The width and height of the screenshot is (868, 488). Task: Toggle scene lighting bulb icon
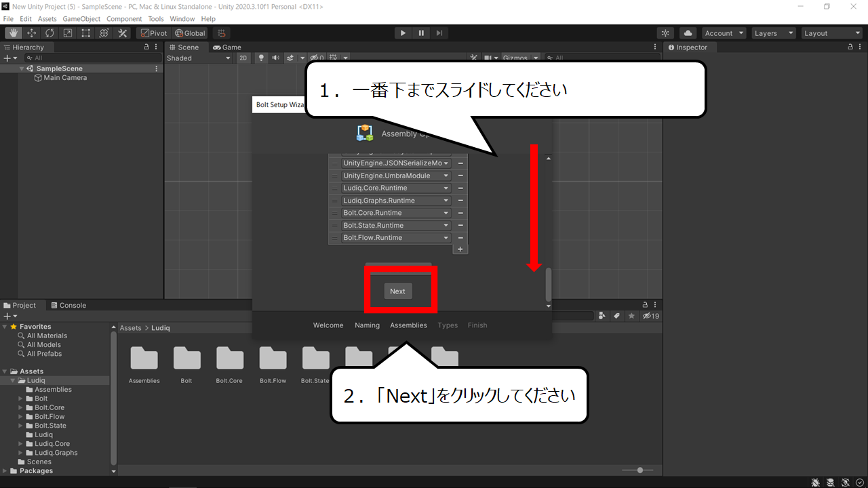coord(260,58)
